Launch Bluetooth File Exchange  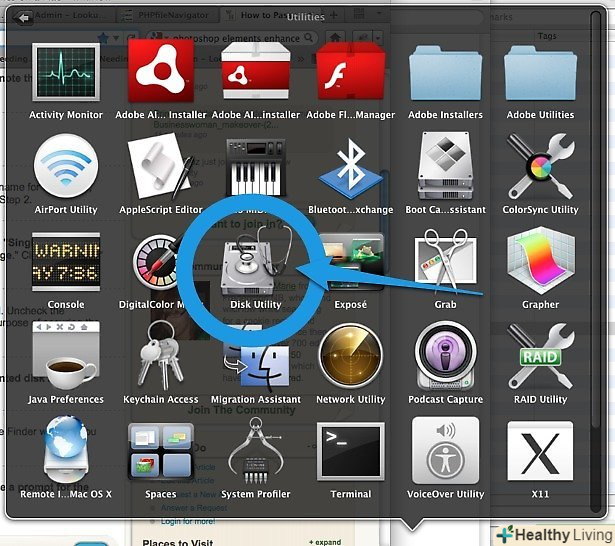tap(351, 169)
